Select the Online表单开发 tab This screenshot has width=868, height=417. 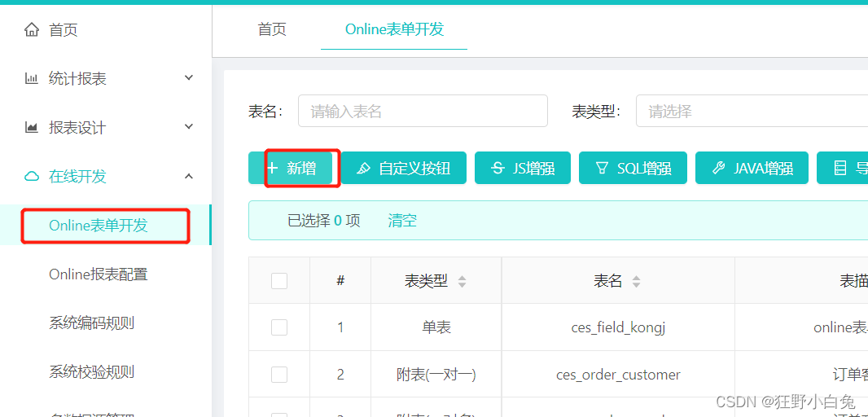(x=394, y=29)
